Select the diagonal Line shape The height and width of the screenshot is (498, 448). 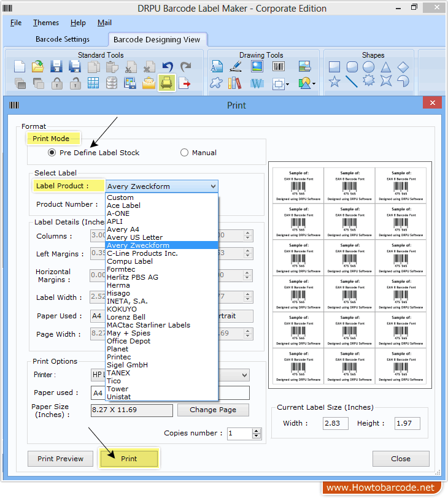(352, 82)
